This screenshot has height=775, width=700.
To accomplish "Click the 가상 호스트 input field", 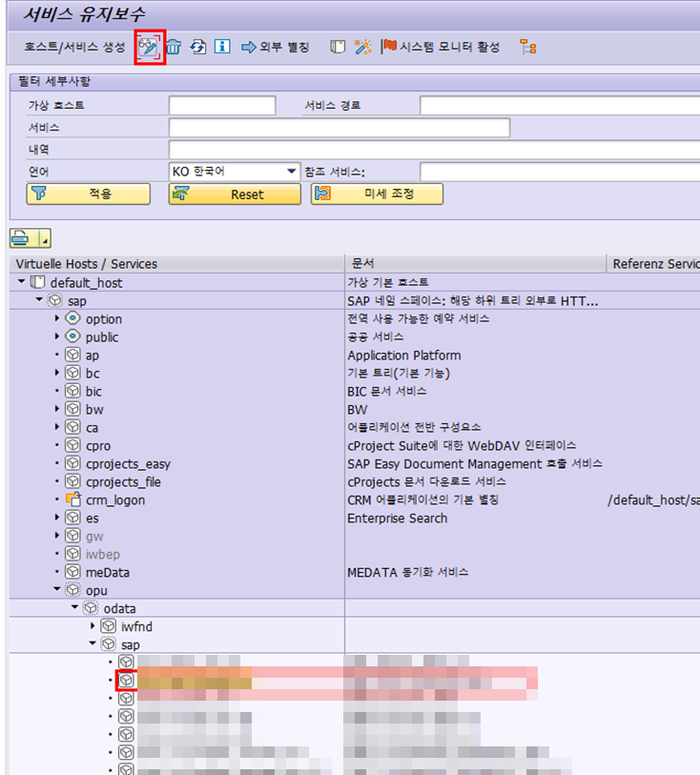I will 222,106.
